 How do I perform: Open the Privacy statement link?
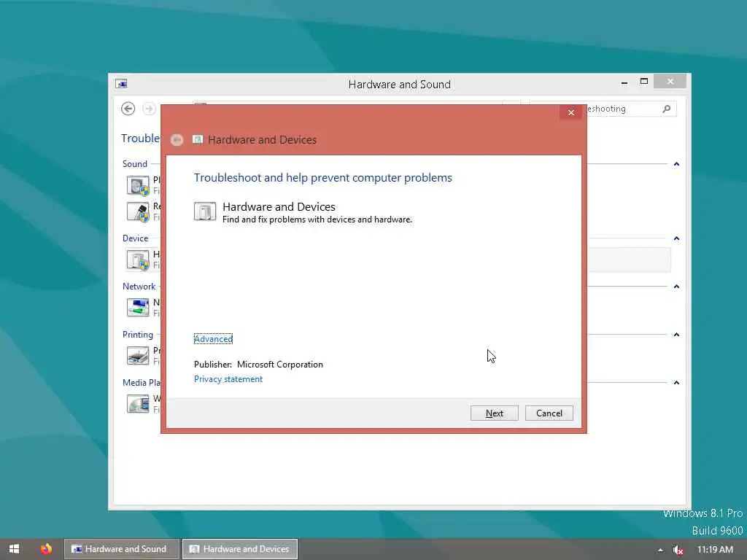(228, 379)
